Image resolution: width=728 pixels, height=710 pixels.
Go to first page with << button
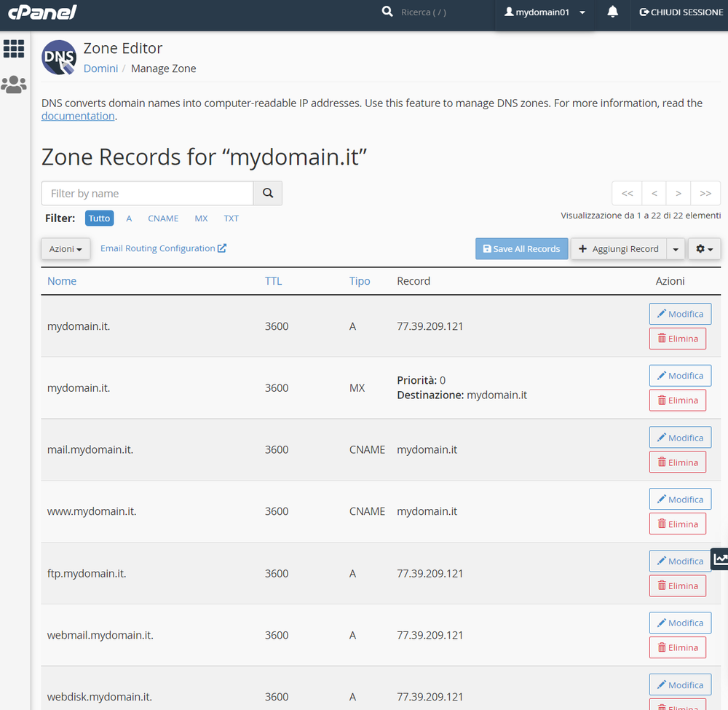pos(627,193)
